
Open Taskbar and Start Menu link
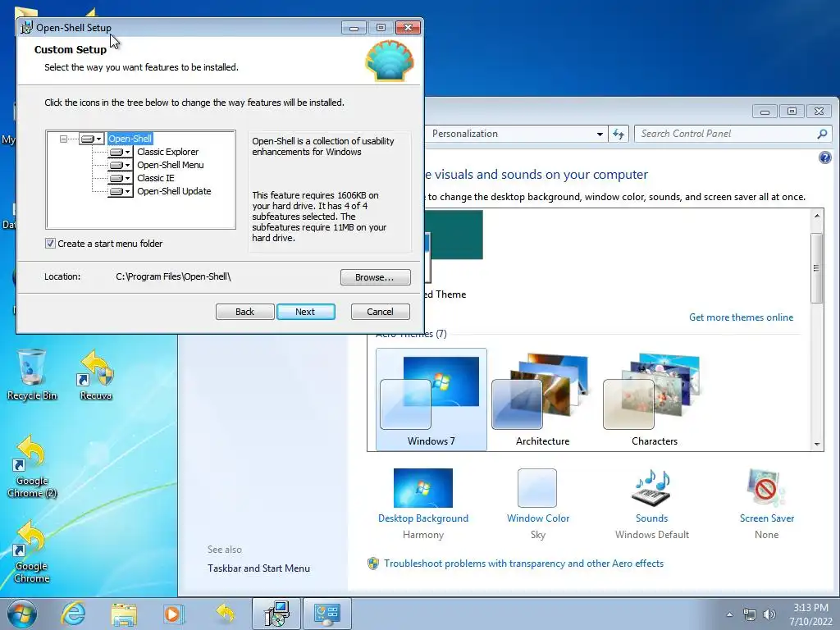[x=258, y=568]
